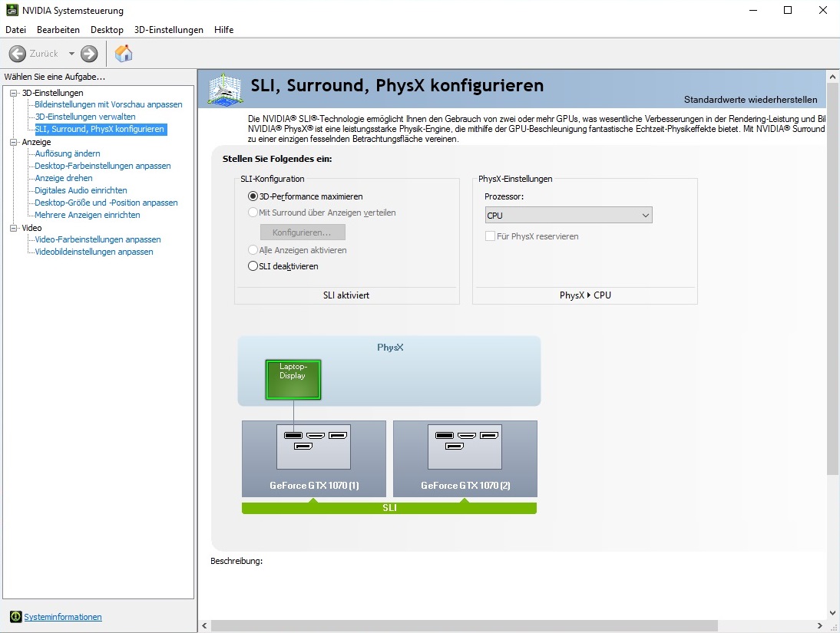Click the Konfigurieren... button
The image size is (840, 633).
tap(303, 232)
